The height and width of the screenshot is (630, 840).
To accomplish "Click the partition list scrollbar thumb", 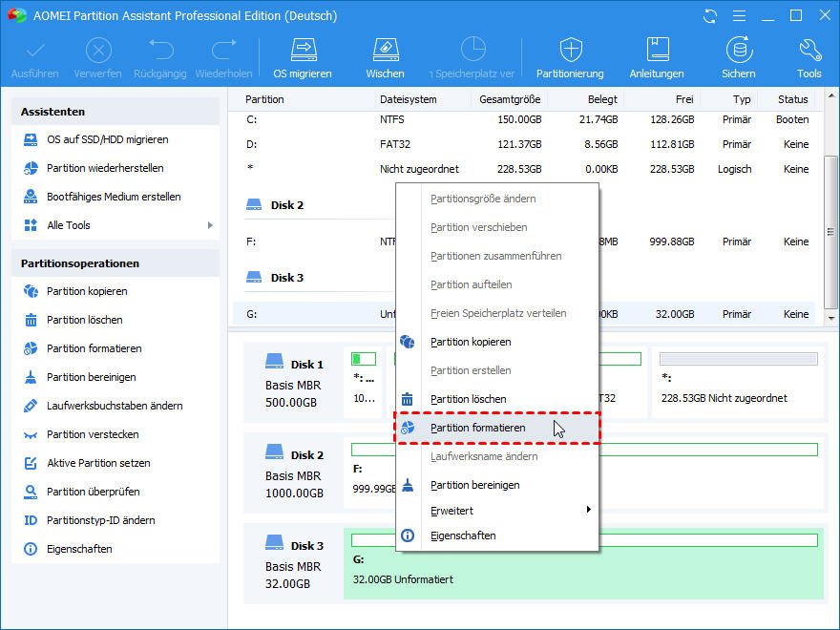I will (x=830, y=232).
